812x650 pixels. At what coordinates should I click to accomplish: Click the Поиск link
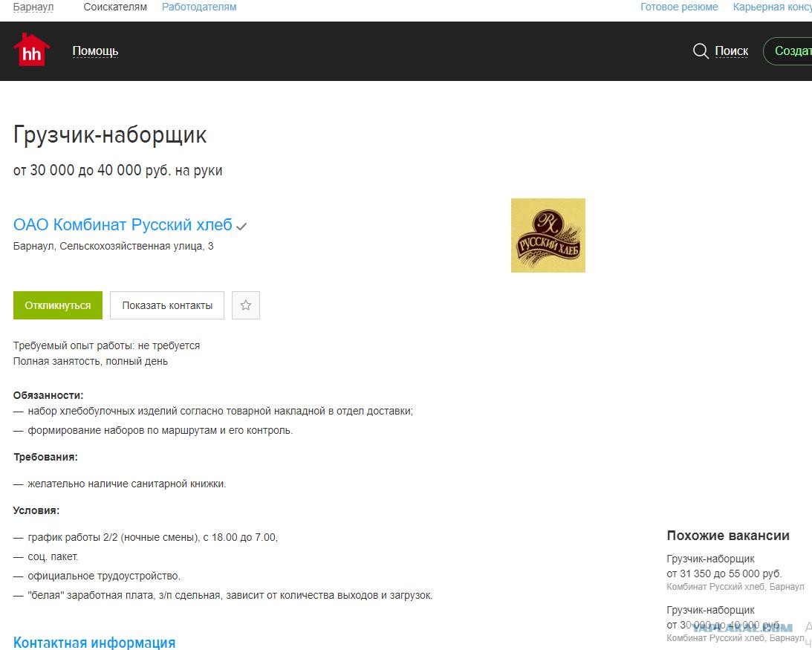731,51
